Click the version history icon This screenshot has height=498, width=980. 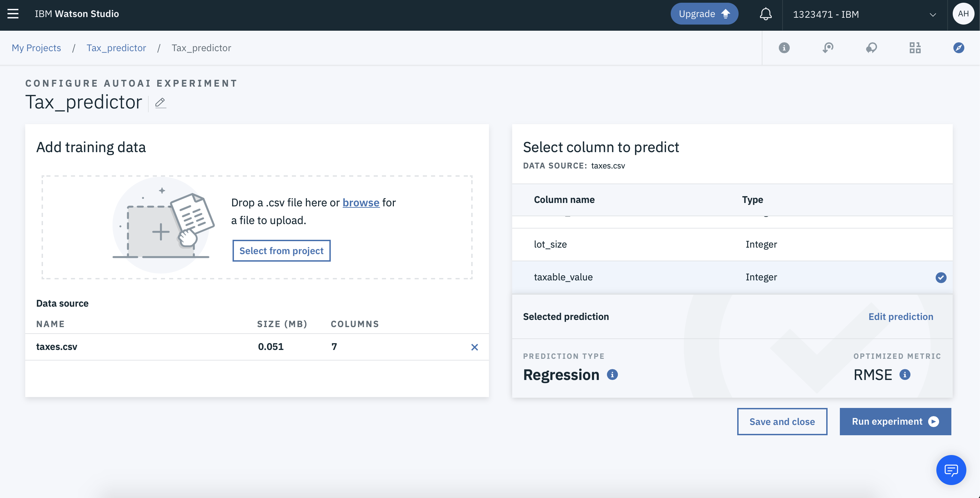point(828,48)
